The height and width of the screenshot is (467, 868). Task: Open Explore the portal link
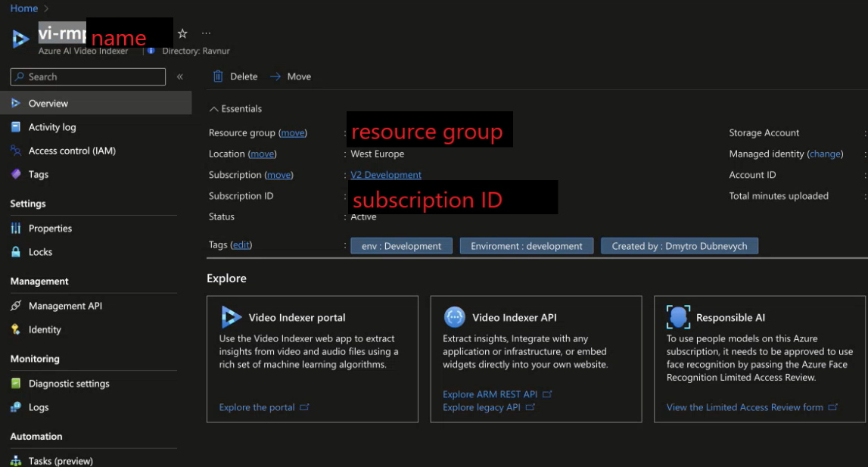[x=257, y=407]
